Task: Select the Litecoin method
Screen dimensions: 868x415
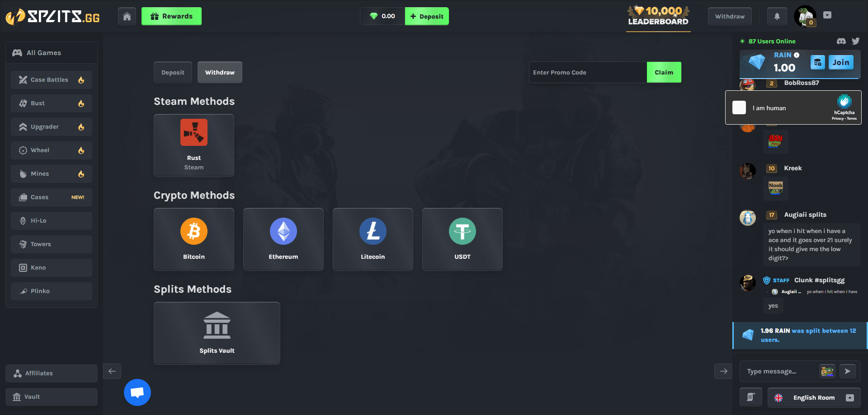Action: [373, 239]
